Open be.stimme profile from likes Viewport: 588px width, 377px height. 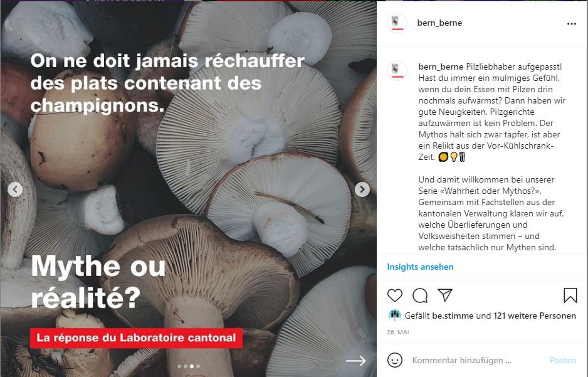click(x=453, y=316)
